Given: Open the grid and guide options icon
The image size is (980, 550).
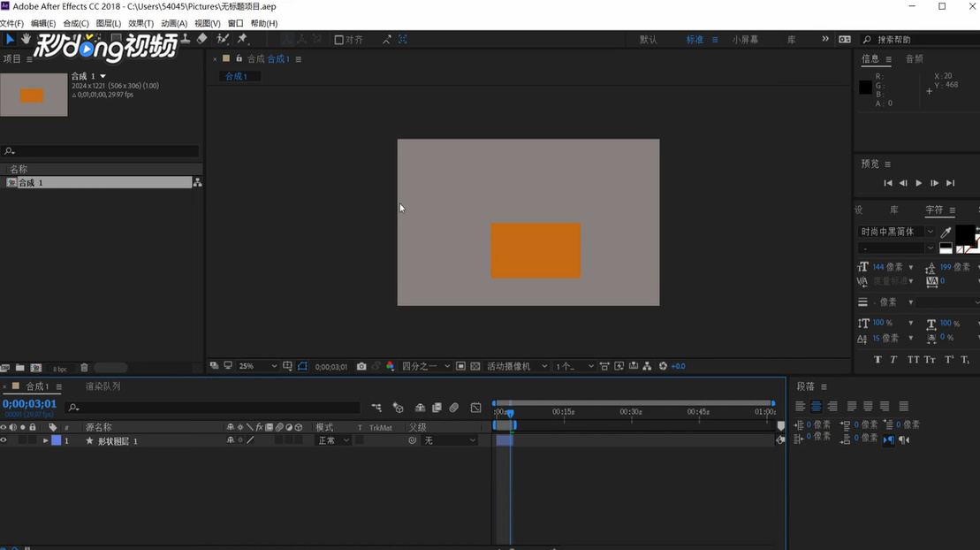Looking at the screenshot, I should pyautogui.click(x=287, y=366).
